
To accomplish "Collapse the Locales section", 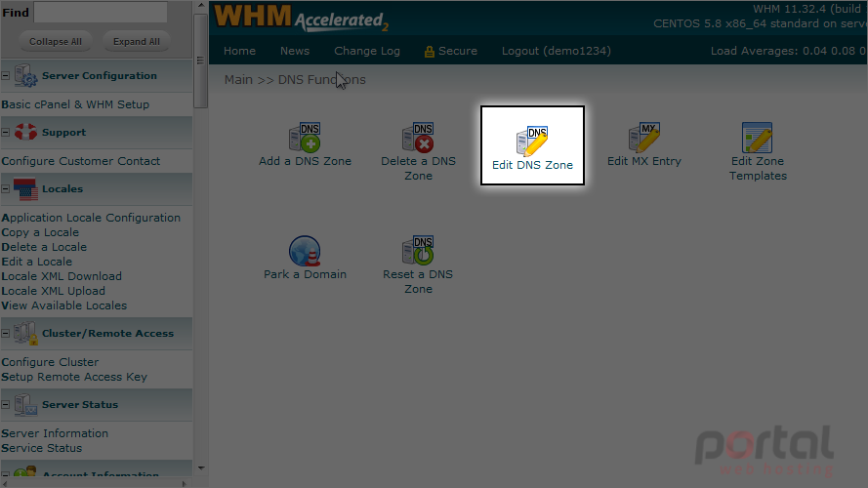I will (x=6, y=188).
